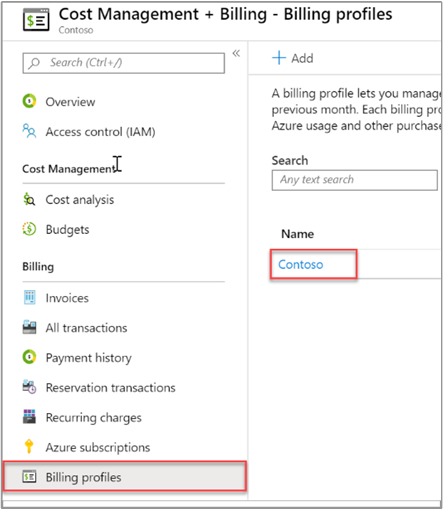Collapse the sidebar with double chevron
Viewport: 443px width, 510px height.
click(x=236, y=53)
